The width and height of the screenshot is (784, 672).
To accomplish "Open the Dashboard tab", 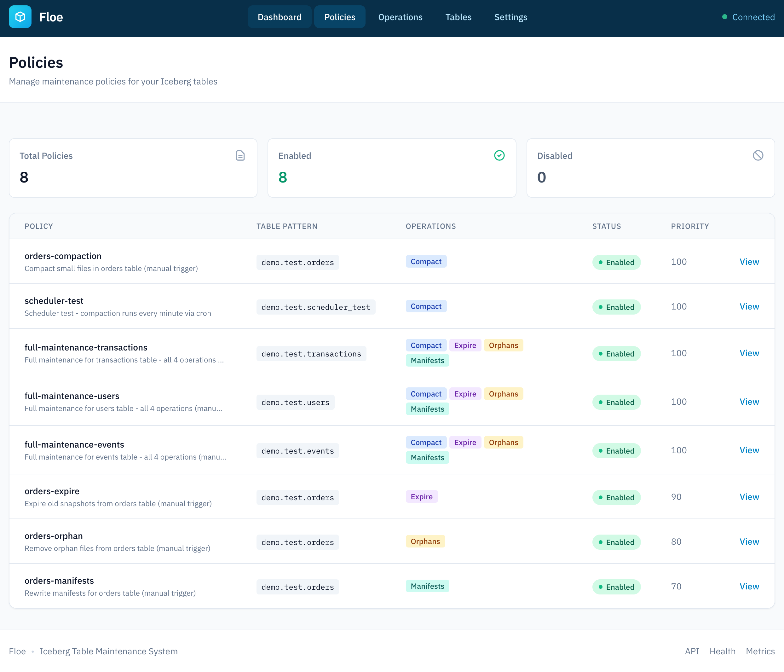I will [x=279, y=17].
